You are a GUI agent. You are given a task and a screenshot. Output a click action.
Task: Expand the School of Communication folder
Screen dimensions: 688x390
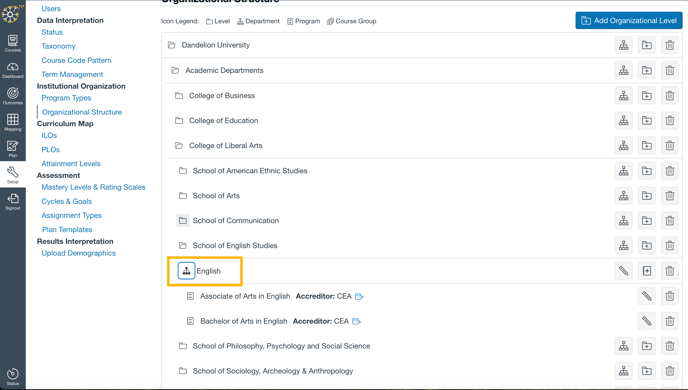click(x=183, y=221)
